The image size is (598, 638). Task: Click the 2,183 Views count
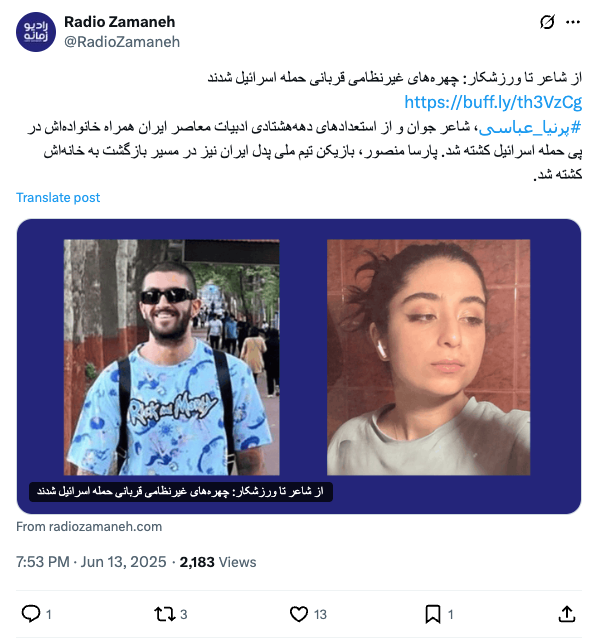218,562
